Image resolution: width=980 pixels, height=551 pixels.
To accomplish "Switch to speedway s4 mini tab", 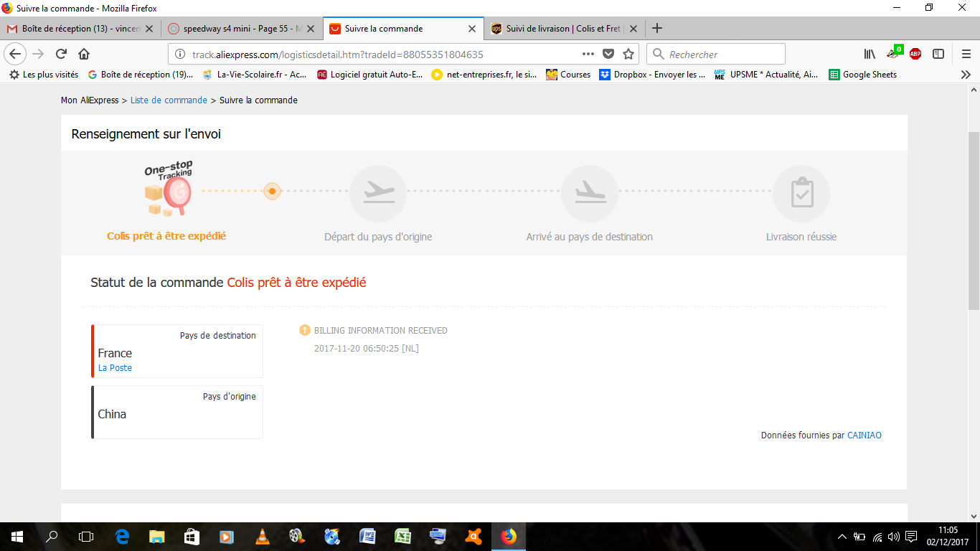I will pos(241,29).
